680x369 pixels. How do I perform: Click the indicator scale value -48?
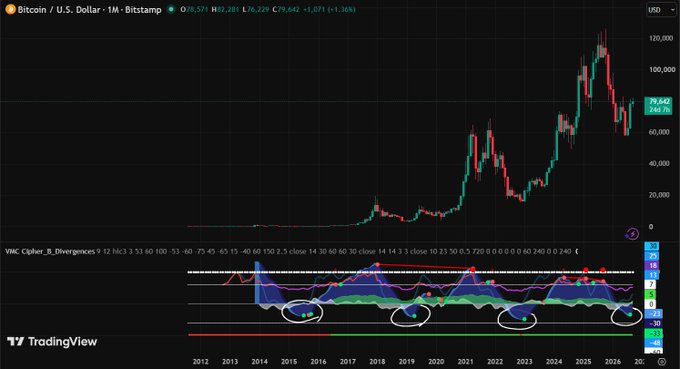(654, 343)
